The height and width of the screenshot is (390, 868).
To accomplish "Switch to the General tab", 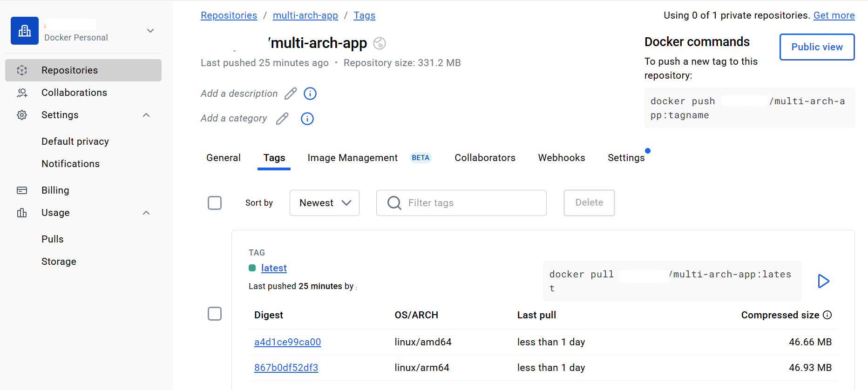I will click(x=224, y=158).
